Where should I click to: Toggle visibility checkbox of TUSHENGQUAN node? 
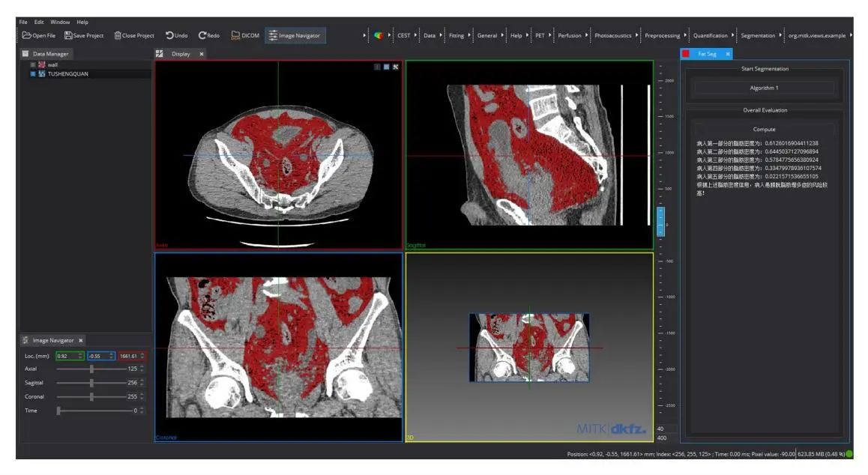[x=33, y=74]
